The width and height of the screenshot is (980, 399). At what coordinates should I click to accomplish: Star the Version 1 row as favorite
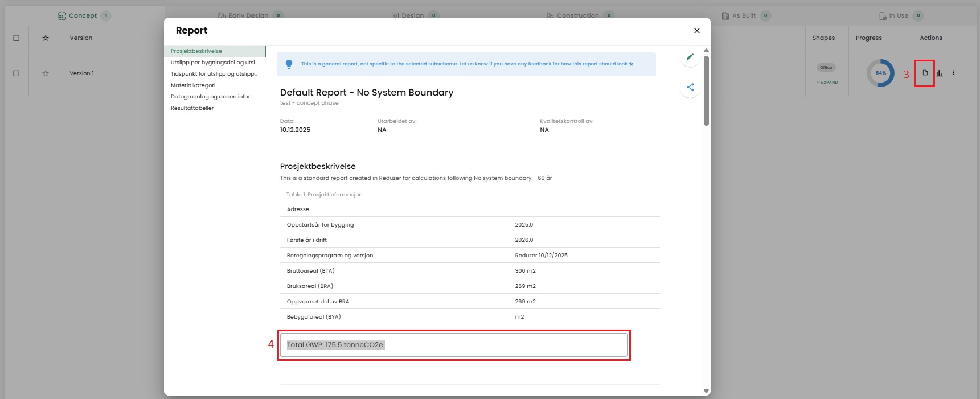46,73
